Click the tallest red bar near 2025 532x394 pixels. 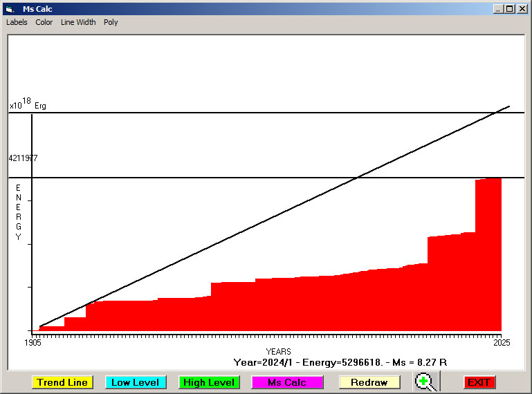[x=488, y=256]
